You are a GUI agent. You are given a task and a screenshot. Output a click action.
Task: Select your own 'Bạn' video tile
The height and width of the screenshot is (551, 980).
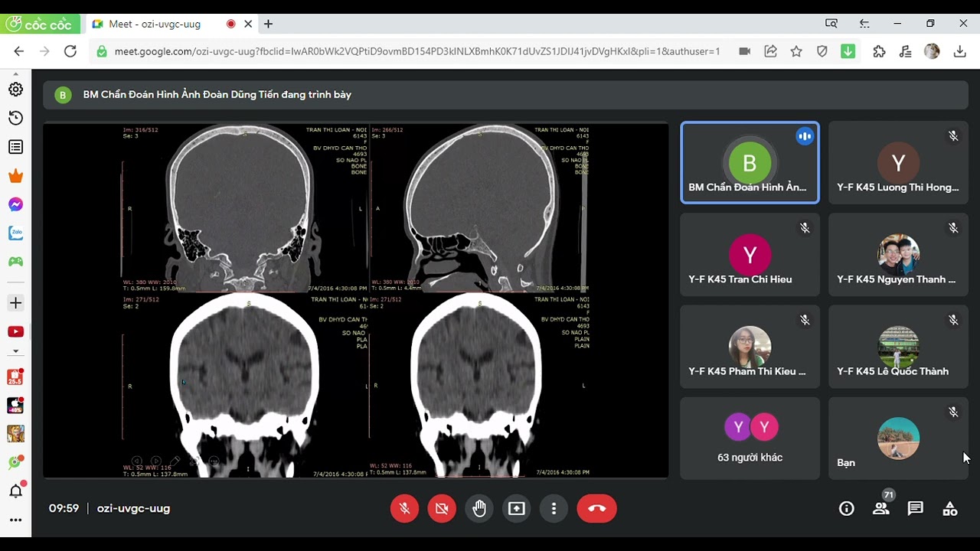pyautogui.click(x=898, y=439)
